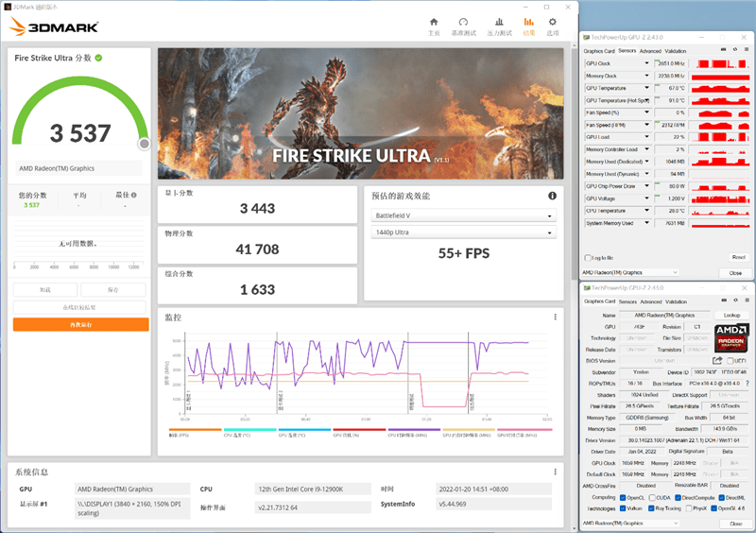Click the info icon in estimated game performance
The width and height of the screenshot is (756, 533).
pos(552,196)
